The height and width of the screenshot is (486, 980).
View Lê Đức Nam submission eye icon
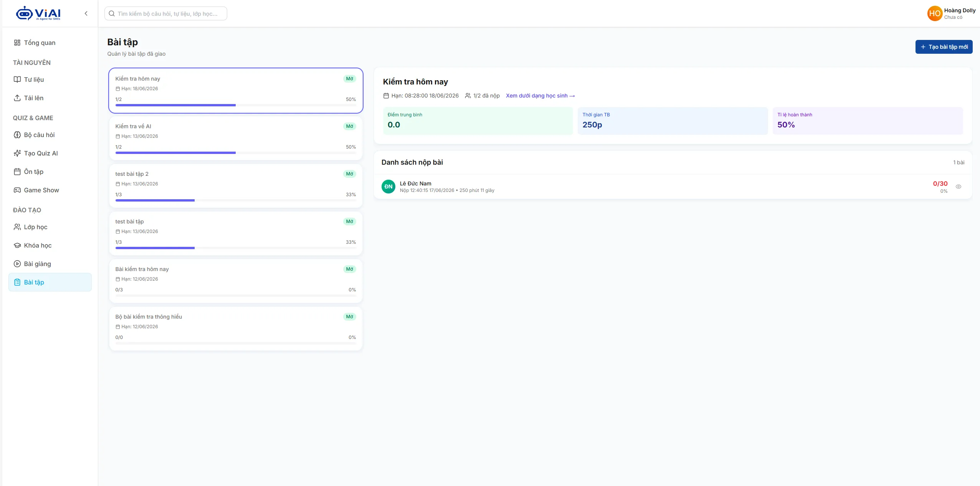(x=959, y=187)
